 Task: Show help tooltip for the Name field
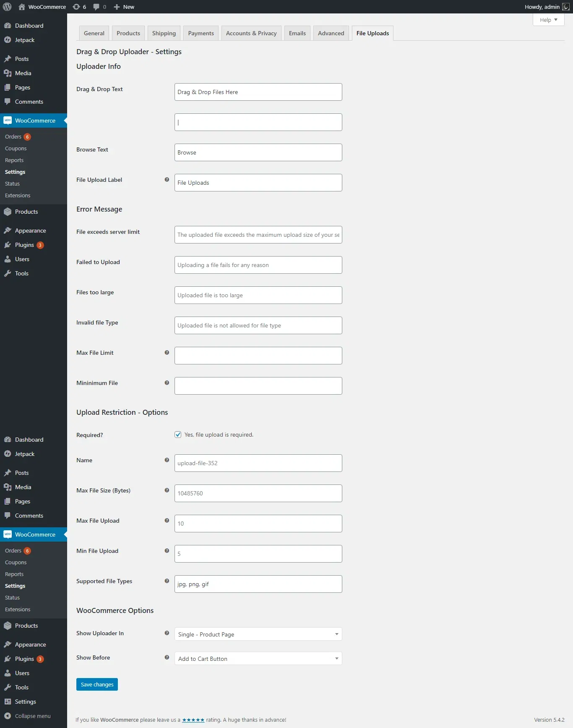[167, 460]
